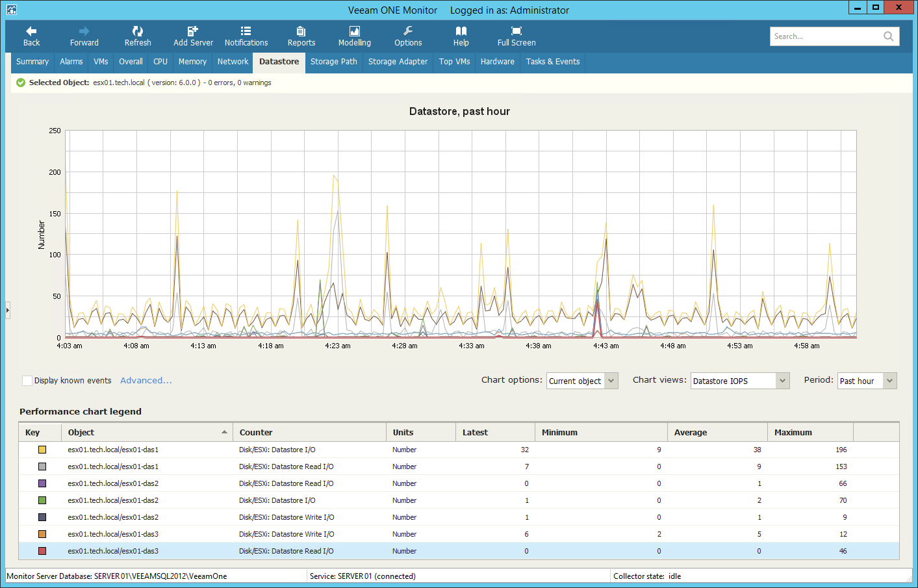918x588 pixels.
Task: Open the Reports clipboard icon
Action: (x=301, y=31)
